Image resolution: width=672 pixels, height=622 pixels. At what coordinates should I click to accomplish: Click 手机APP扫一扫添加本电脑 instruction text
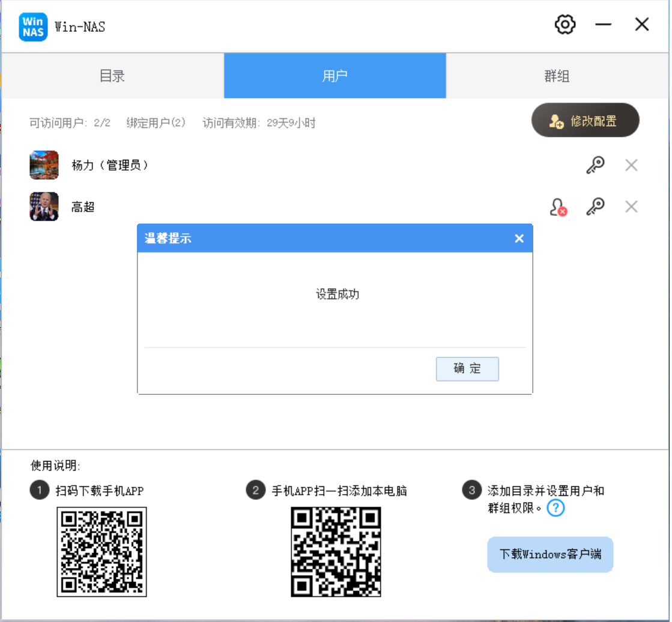click(339, 491)
